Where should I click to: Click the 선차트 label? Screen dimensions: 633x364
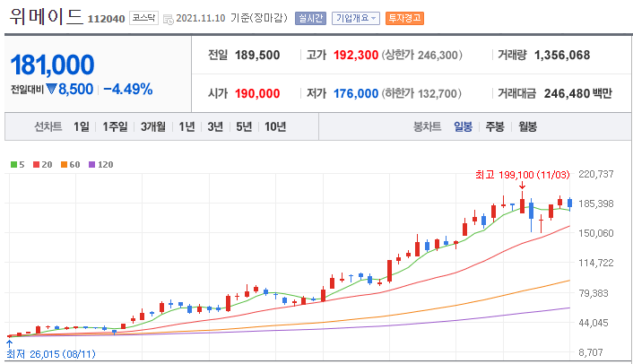(x=48, y=126)
